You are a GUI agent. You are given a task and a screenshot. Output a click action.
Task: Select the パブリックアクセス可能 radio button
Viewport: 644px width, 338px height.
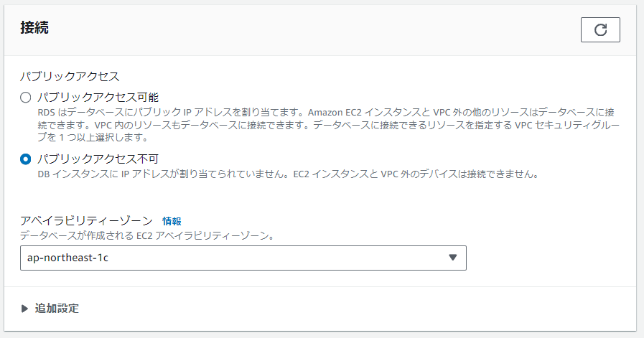[26, 98]
